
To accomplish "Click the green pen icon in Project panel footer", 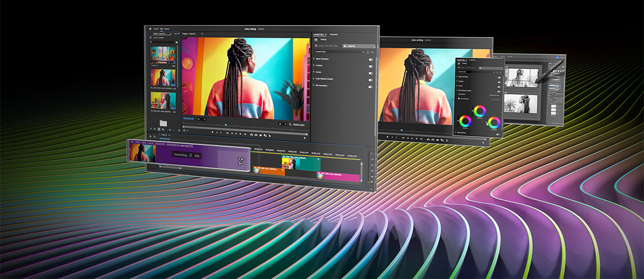I will click(151, 129).
